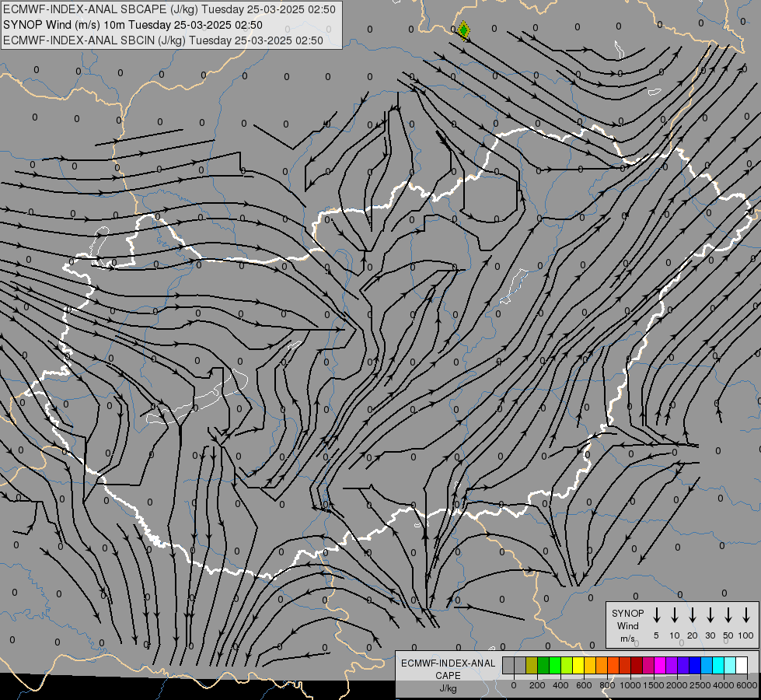Select the SBCIN title line in header
Screen dimensions: 761x700
[163, 40]
